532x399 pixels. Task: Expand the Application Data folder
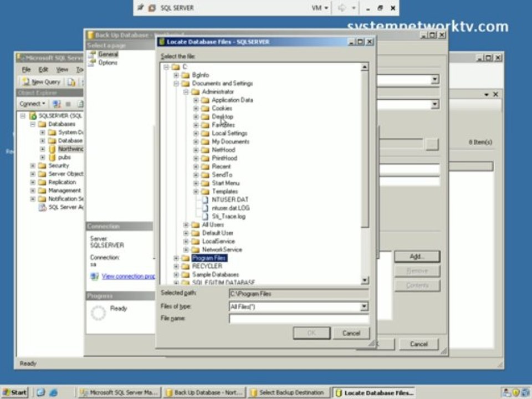click(196, 100)
